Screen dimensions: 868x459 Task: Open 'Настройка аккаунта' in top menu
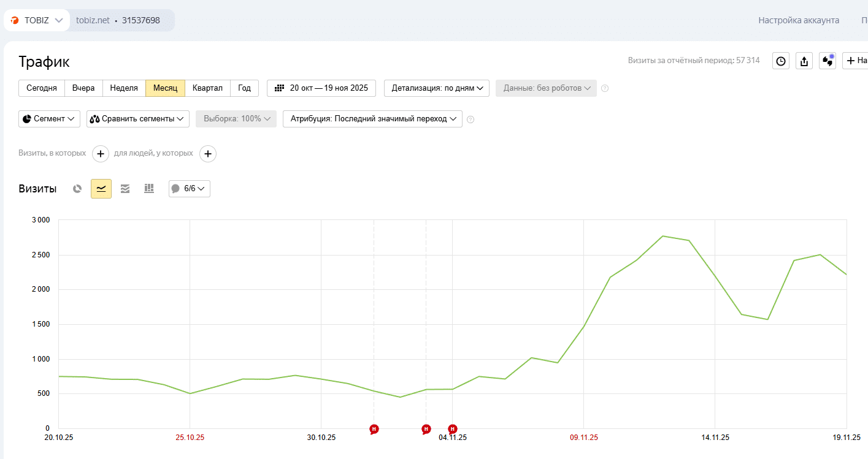click(798, 20)
